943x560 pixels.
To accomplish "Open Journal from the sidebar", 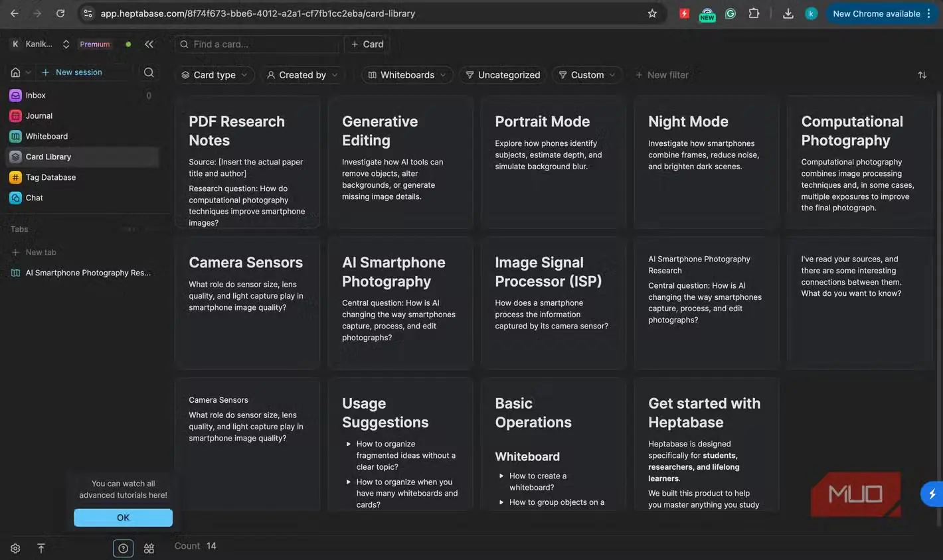I will (x=82, y=116).
